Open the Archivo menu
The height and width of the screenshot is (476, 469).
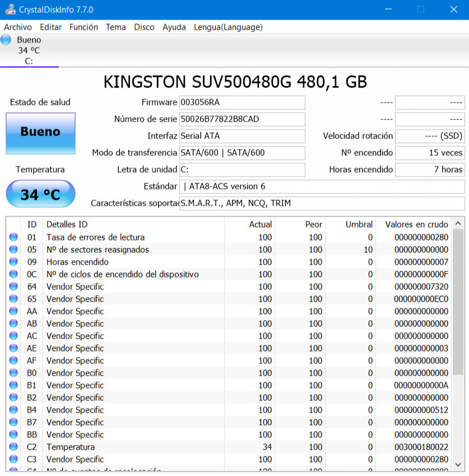click(x=18, y=27)
